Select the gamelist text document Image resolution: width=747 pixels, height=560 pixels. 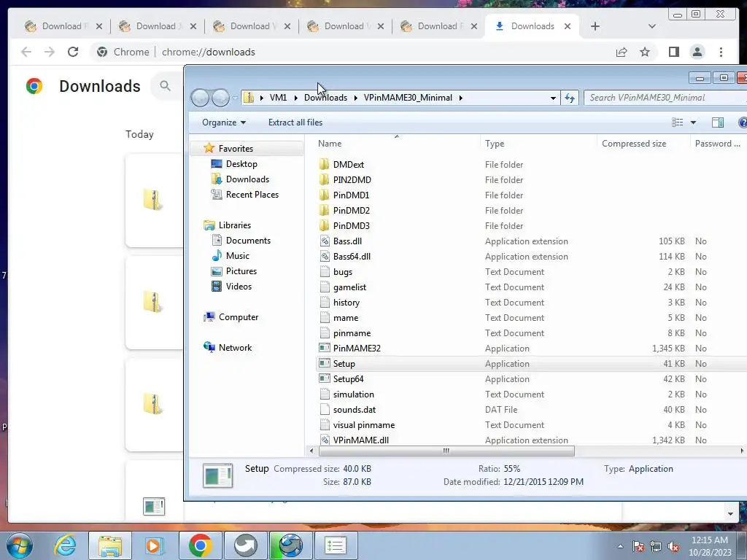point(349,287)
